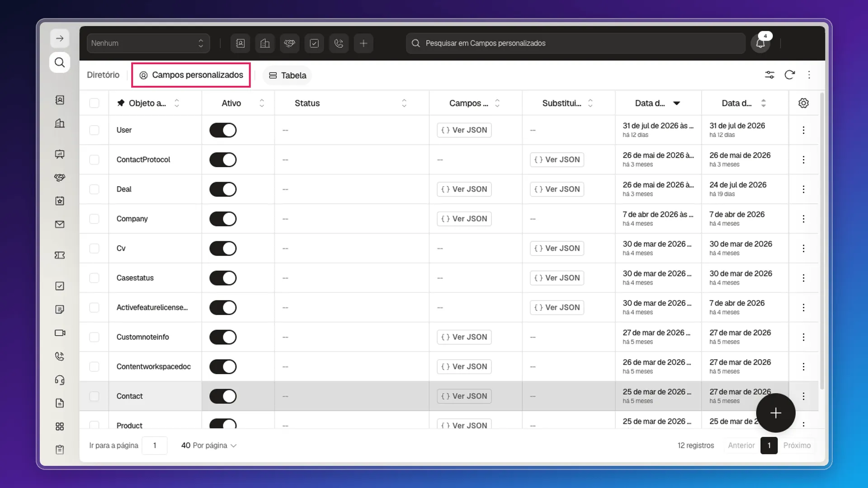The image size is (868, 488).
Task: Open the row menu for Activefeaturelicense...
Action: (x=803, y=308)
